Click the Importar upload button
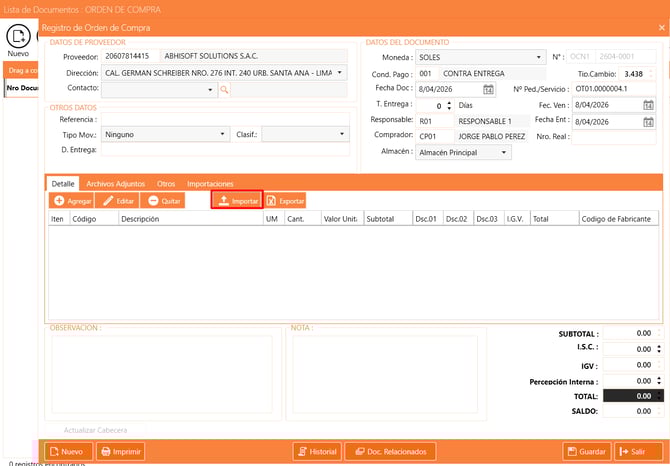Screen dimensions: 670x466 pos(237,201)
